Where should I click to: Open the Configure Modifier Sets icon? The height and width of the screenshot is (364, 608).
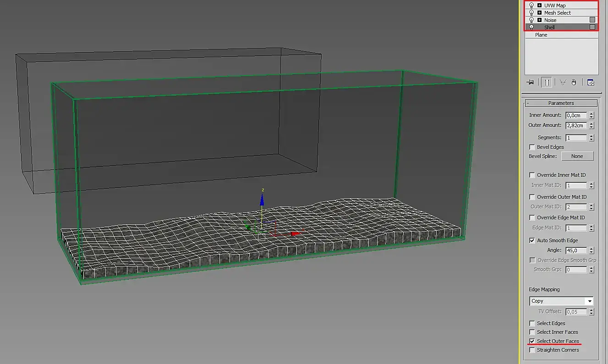591,82
